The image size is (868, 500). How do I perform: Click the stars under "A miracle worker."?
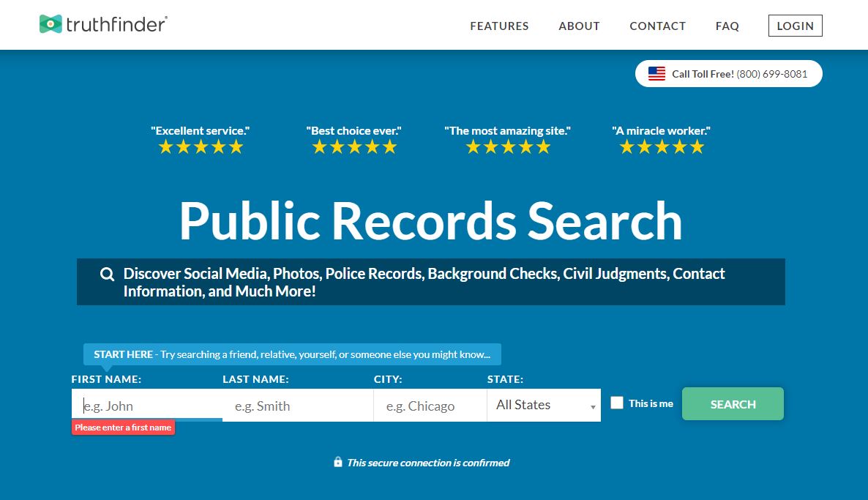[x=662, y=146]
